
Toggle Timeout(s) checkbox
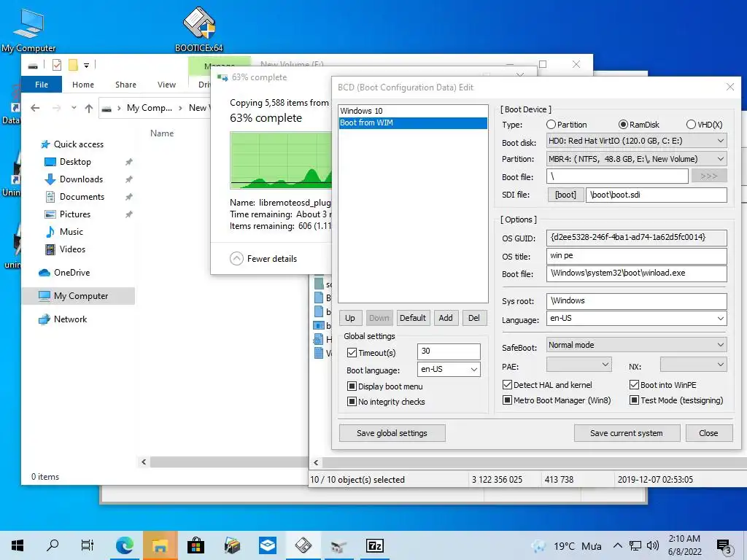[x=352, y=353]
